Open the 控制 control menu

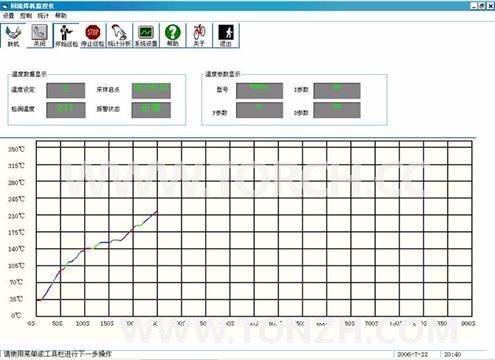coord(26,15)
